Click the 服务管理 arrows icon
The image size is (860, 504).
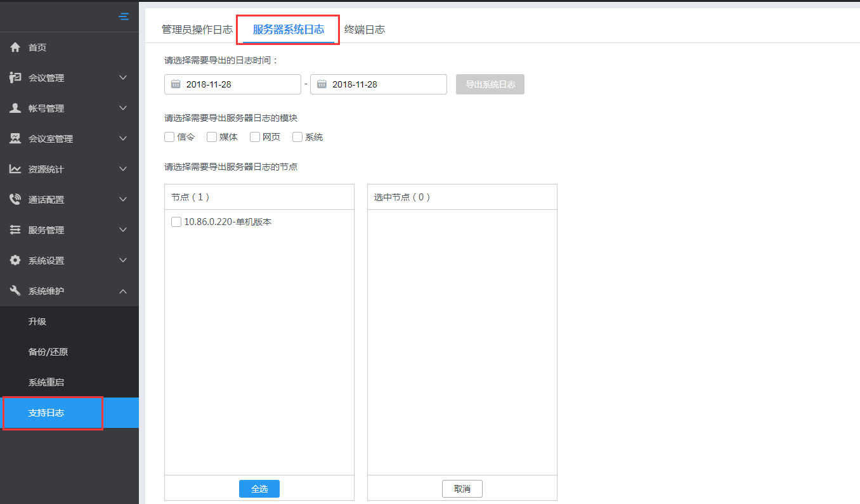[15, 229]
